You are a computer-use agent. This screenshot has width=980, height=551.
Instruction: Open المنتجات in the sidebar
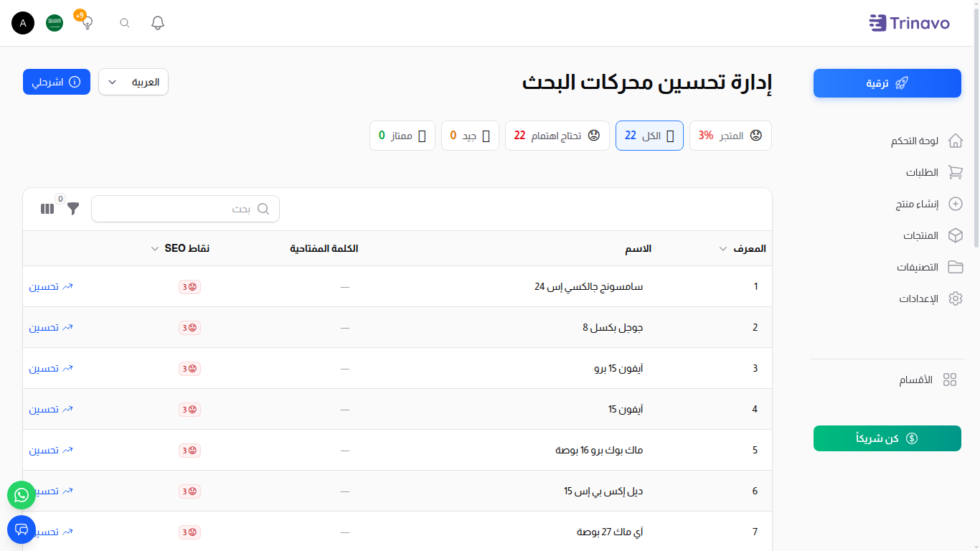coord(920,235)
